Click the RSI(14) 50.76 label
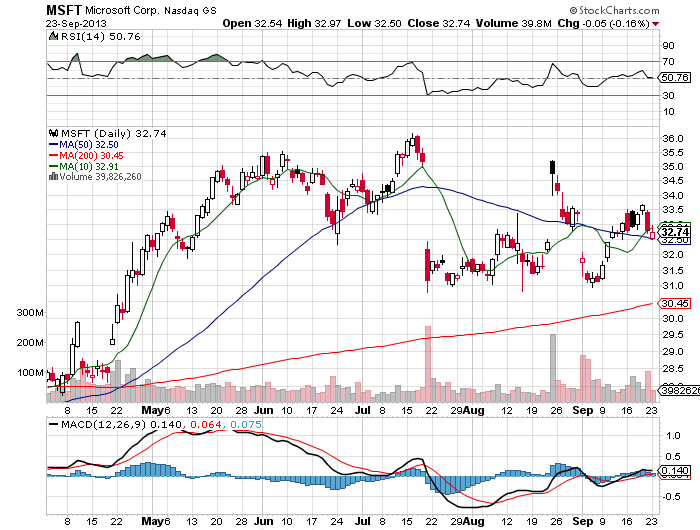 (x=100, y=36)
